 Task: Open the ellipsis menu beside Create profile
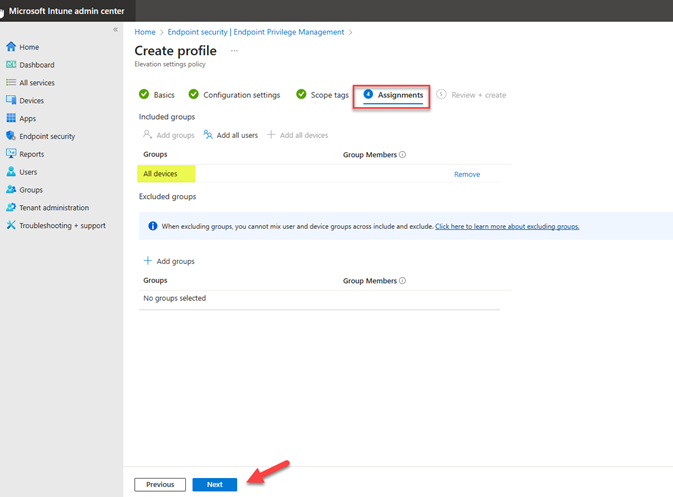point(234,51)
